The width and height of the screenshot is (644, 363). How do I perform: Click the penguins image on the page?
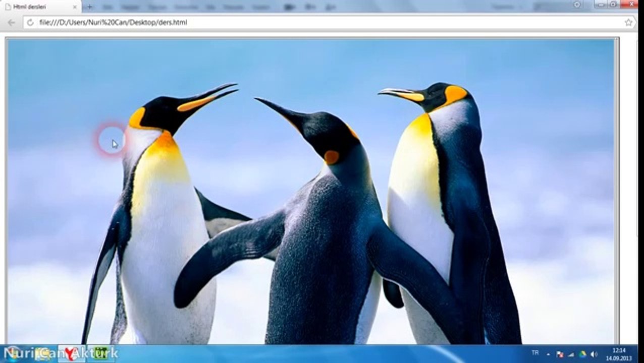pyautogui.click(x=311, y=192)
